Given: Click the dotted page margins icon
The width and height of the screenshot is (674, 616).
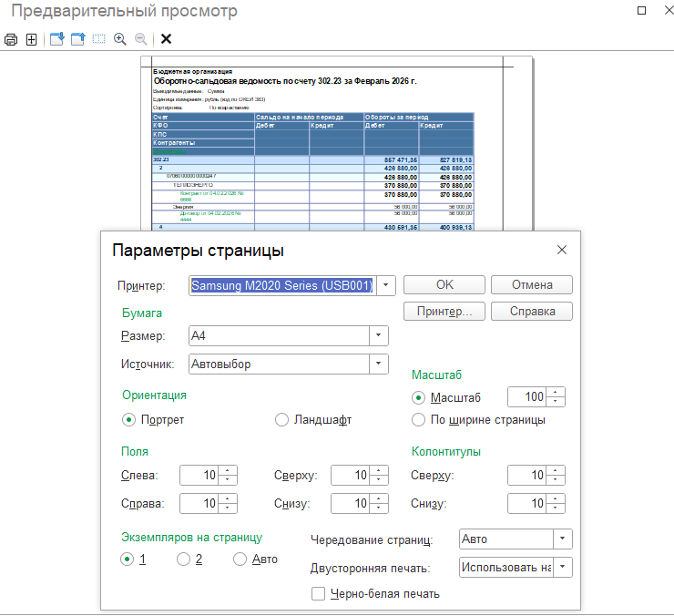Looking at the screenshot, I should tap(99, 39).
